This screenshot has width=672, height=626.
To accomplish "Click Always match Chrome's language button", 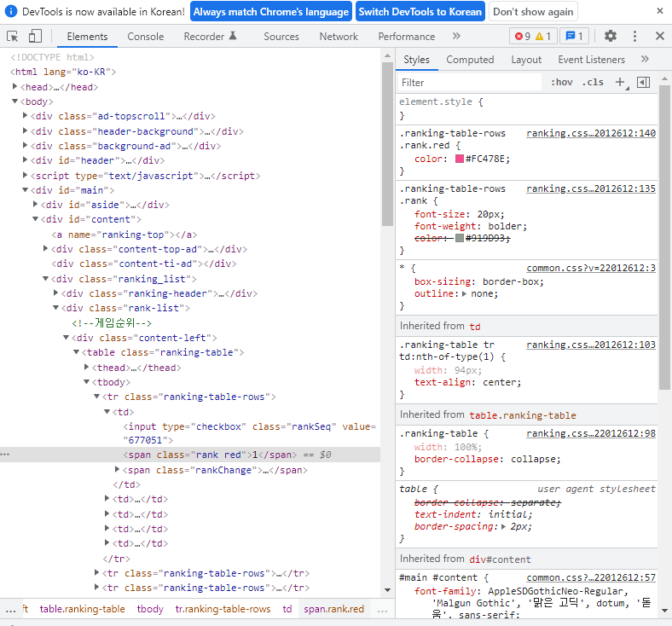I will tap(271, 12).
